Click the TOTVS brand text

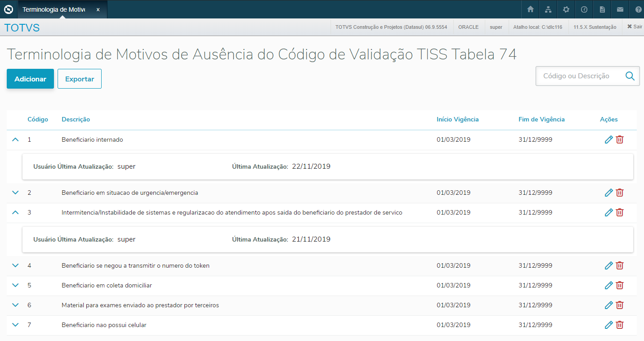[22, 28]
